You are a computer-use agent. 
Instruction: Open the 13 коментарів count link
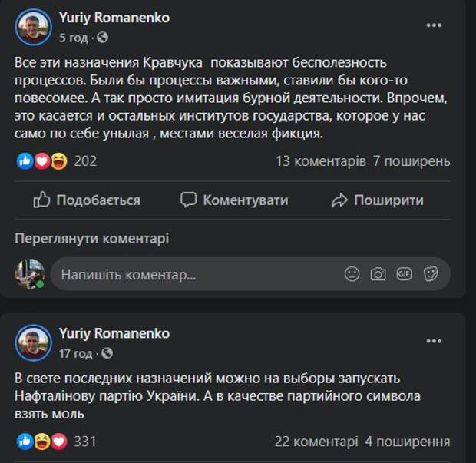[320, 161]
